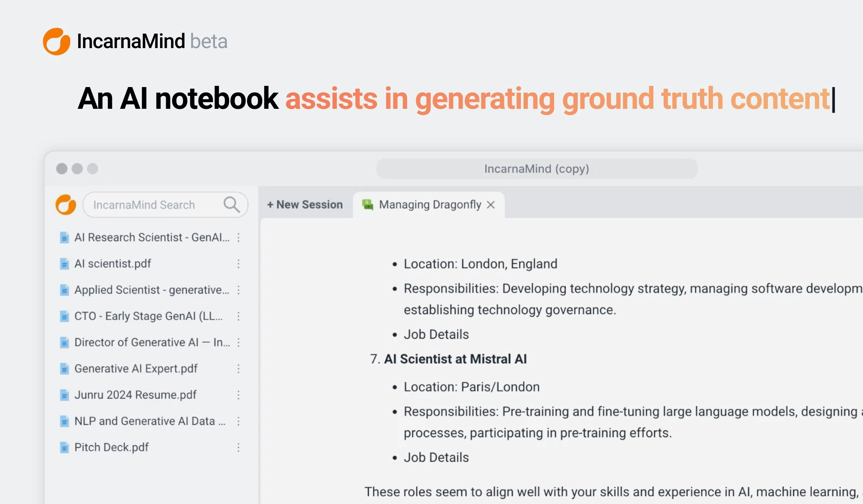Open kebab menu for Junru 2024 Resume.pdf

pyautogui.click(x=238, y=395)
